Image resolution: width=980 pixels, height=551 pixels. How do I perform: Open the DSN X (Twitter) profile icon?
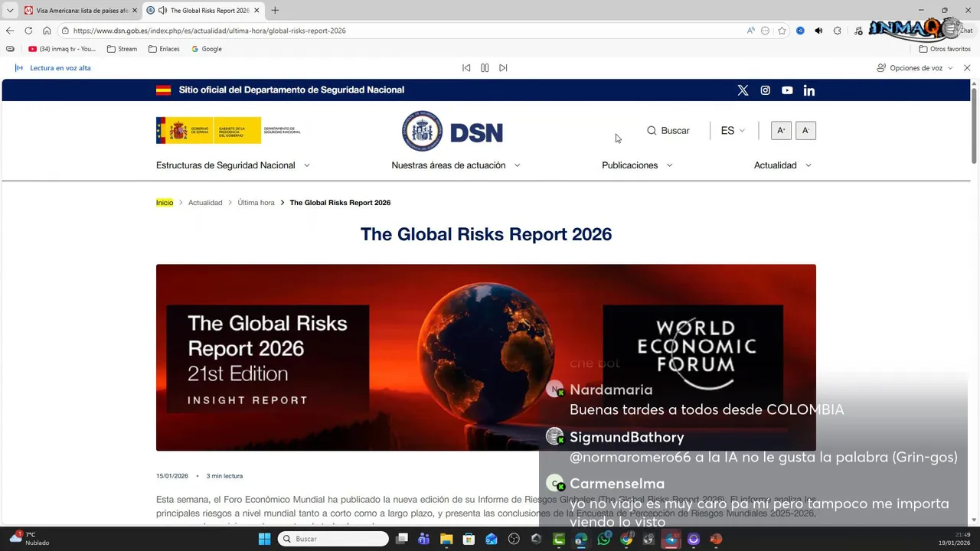point(743,90)
